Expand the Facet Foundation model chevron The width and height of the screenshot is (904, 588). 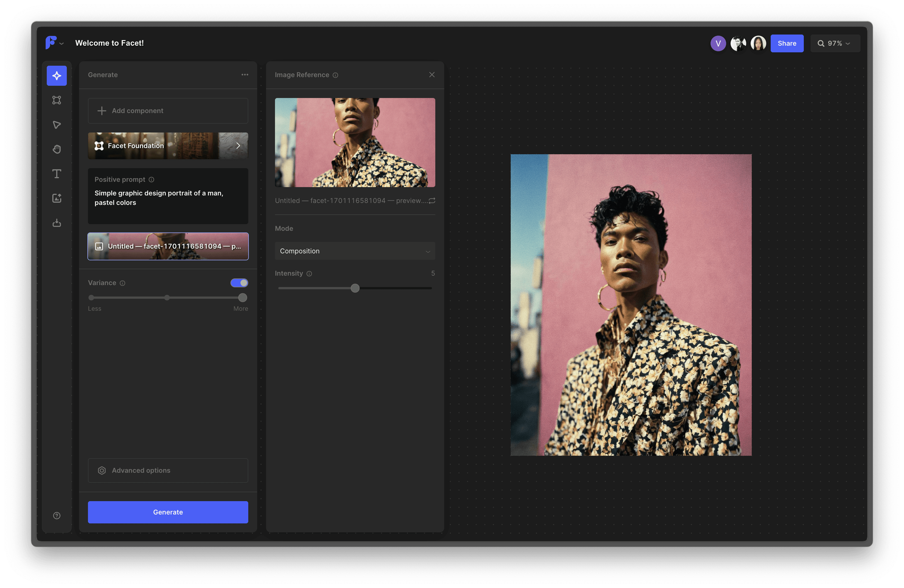pos(238,146)
